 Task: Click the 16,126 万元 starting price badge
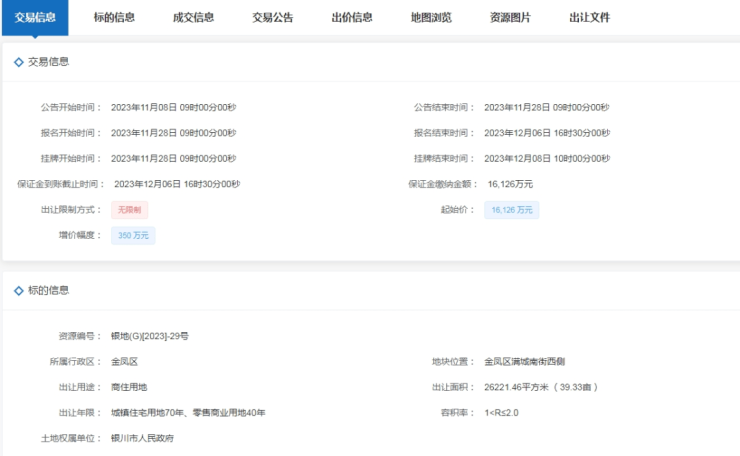pos(512,210)
